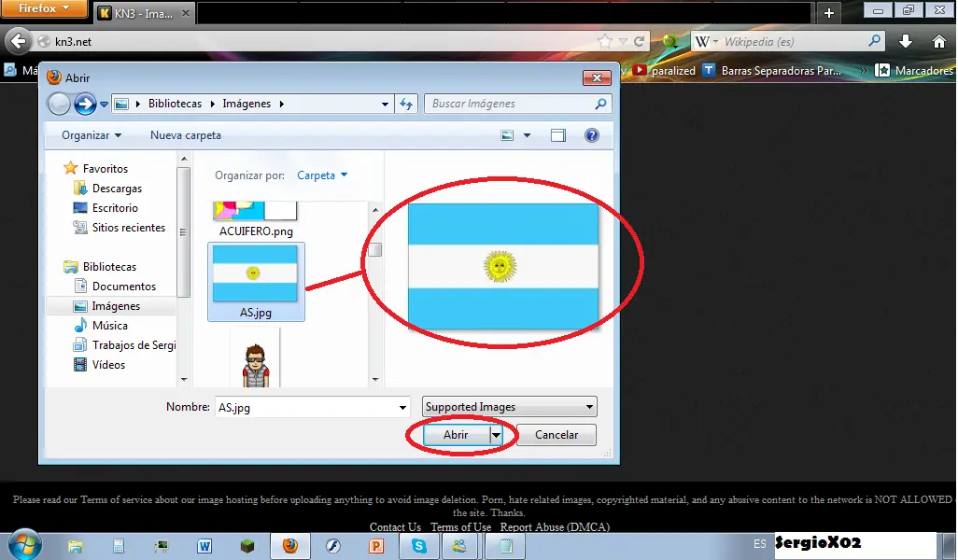Open Sitios recientes in the navigation pane
The height and width of the screenshot is (560, 958).
pyautogui.click(x=128, y=227)
